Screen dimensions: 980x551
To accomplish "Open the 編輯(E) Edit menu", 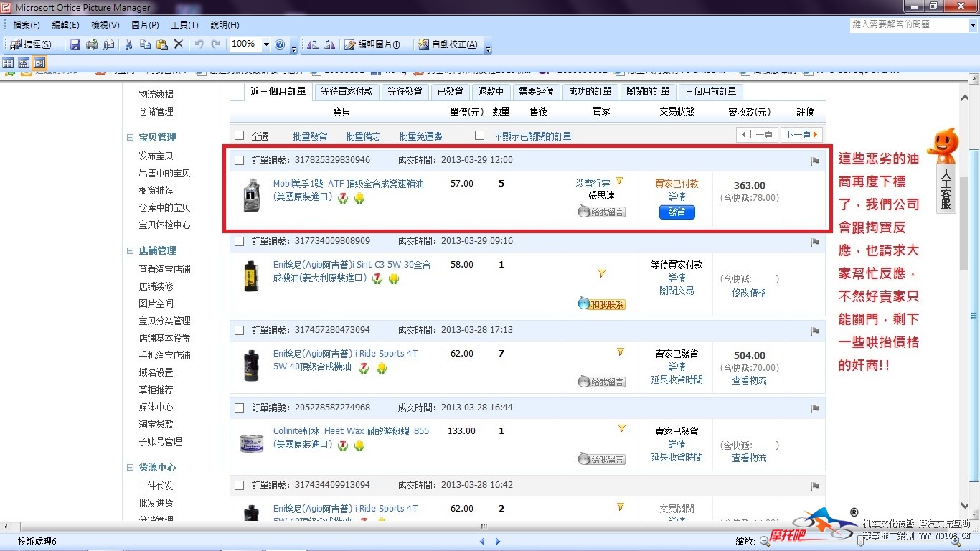I will (66, 25).
